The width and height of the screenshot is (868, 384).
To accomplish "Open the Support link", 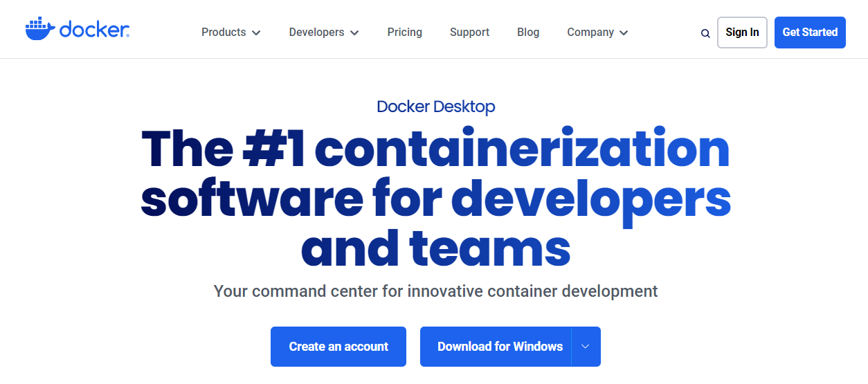I will [x=469, y=32].
